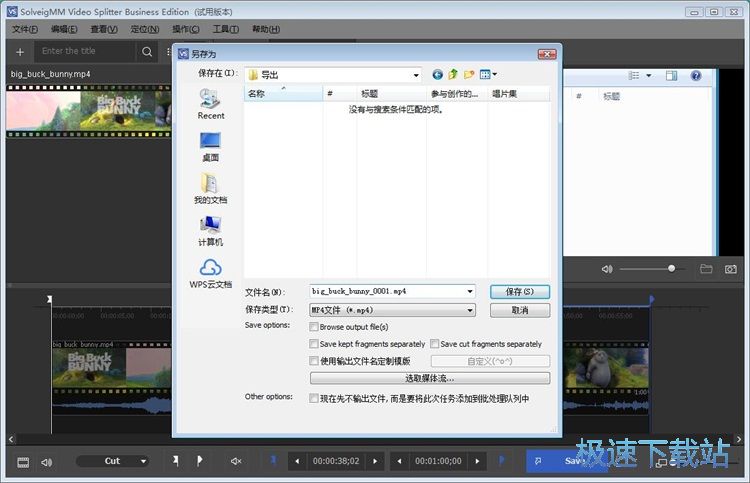750x483 pixels.
Task: Go back using the dialog's blue back arrow
Action: (437, 74)
